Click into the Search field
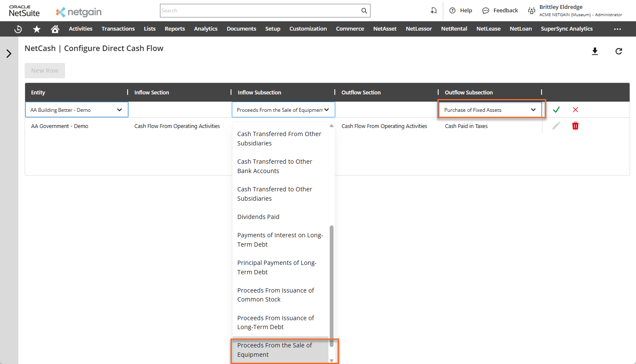Viewport: 636px width, 364px height. click(260, 11)
